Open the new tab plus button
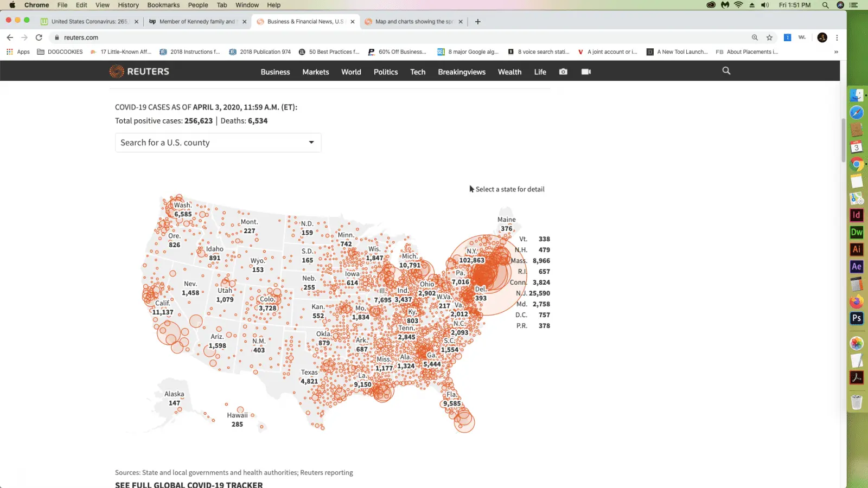Screen dimensions: 868x488 pos(477,22)
